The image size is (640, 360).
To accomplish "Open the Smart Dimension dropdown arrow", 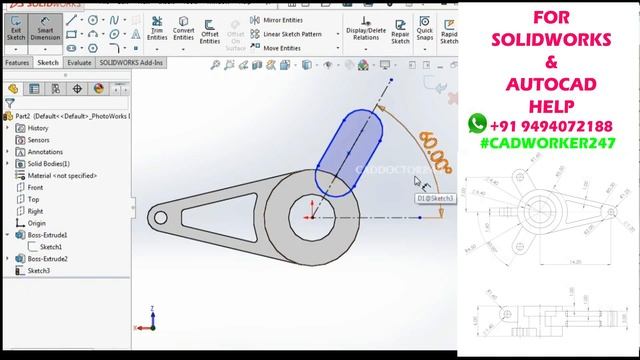I will [x=45, y=49].
